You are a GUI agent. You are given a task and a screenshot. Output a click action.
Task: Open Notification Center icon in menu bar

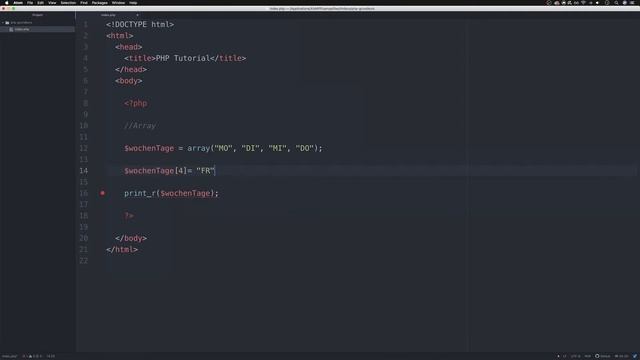pos(633,3)
